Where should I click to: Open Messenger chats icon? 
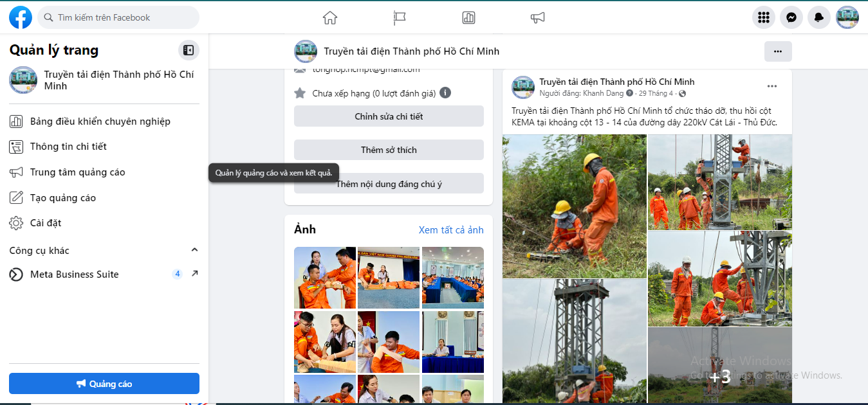[791, 17]
